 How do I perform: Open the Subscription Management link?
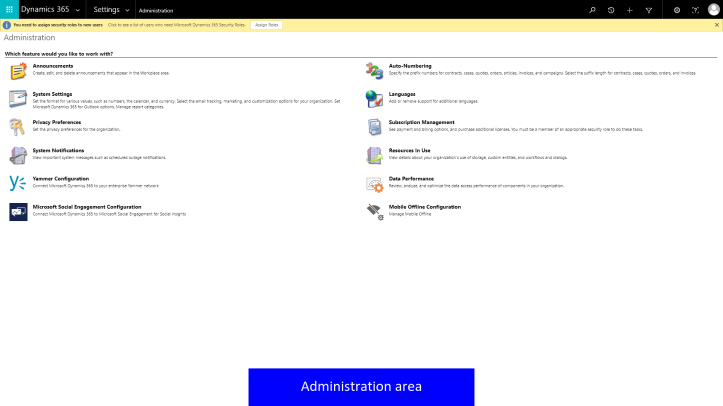[x=421, y=122]
